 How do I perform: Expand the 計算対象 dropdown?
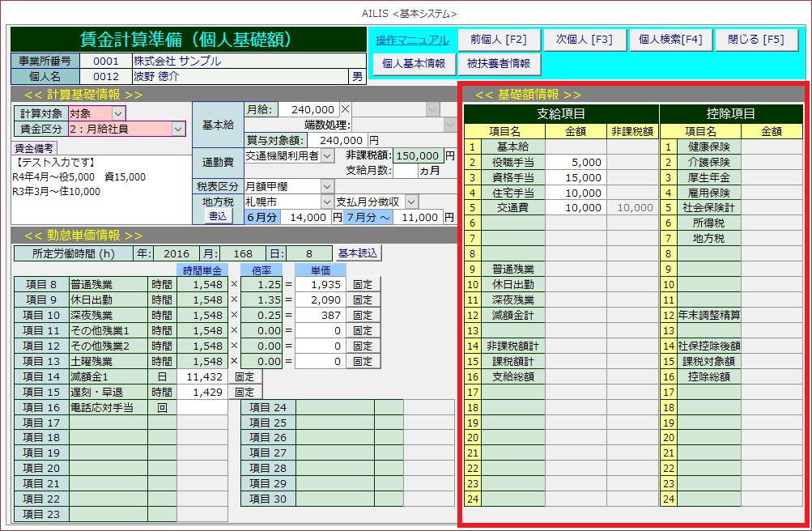pyautogui.click(x=118, y=113)
